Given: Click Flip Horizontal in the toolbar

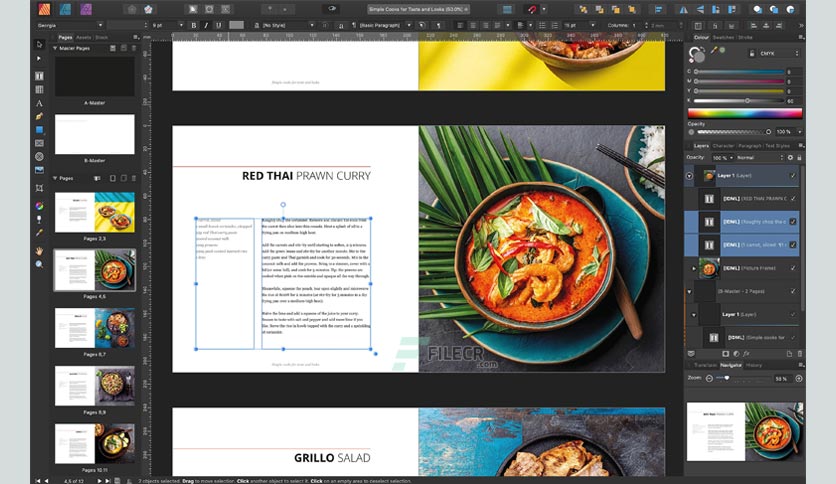Looking at the screenshot, I should [x=683, y=10].
